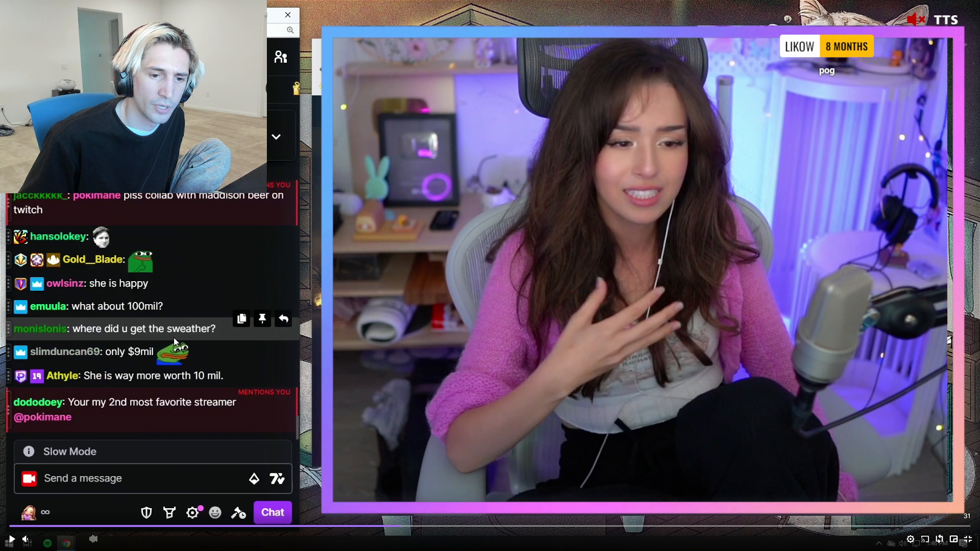980x551 pixels.
Task: Open video player settings gear menu
Action: [911, 539]
